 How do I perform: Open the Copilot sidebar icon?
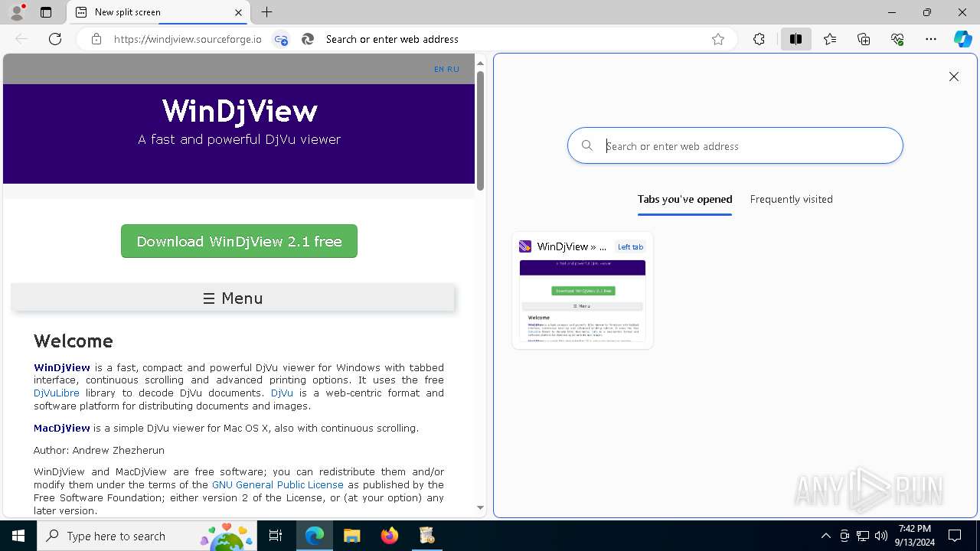pos(962,39)
